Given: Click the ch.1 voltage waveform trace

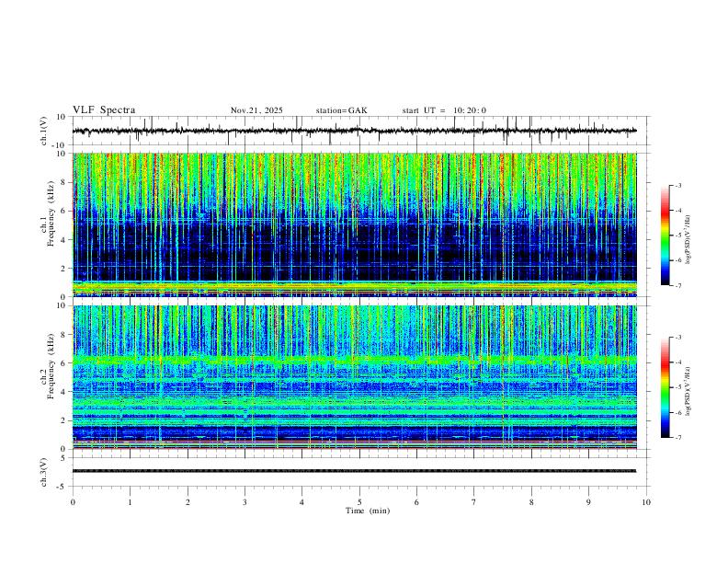Looking at the screenshot, I should click(x=354, y=131).
